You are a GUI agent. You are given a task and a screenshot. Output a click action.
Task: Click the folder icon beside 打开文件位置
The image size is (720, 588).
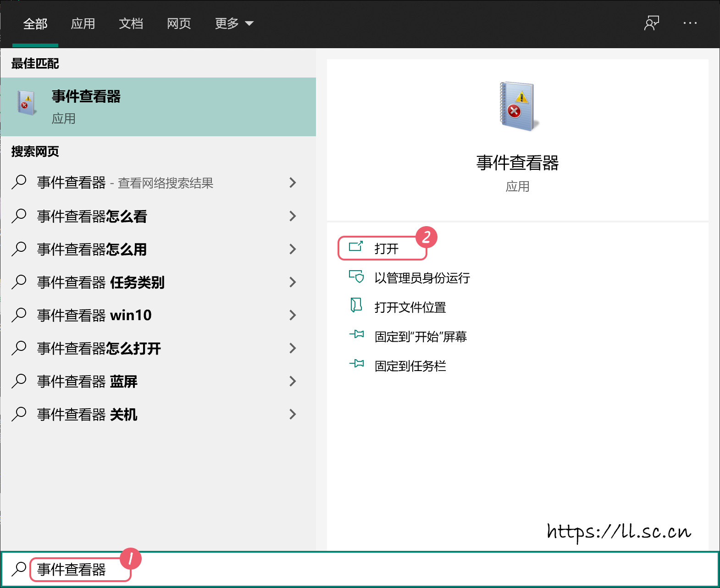356,305
